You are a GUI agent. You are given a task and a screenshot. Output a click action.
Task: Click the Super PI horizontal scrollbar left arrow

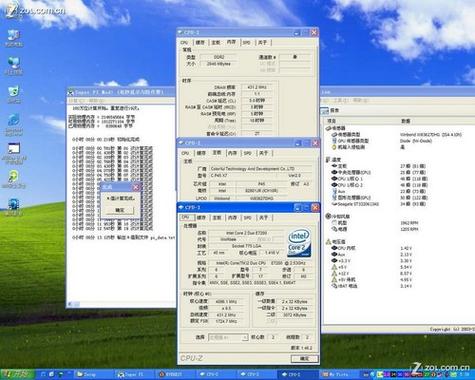70,304
